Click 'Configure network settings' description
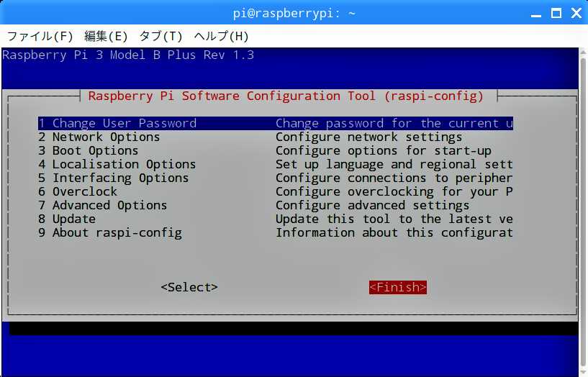This screenshot has width=588, height=377. click(x=368, y=137)
